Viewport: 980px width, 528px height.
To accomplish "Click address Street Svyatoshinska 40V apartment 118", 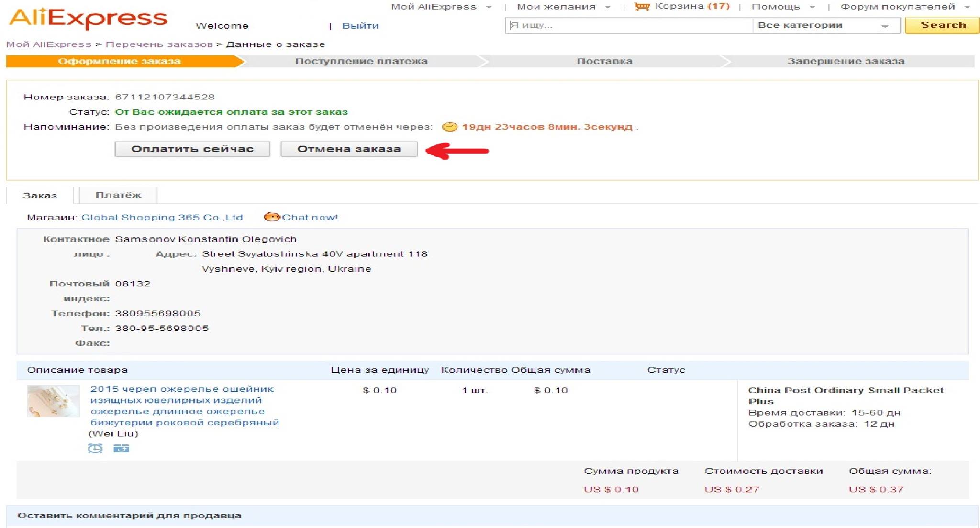I will [x=314, y=254].
